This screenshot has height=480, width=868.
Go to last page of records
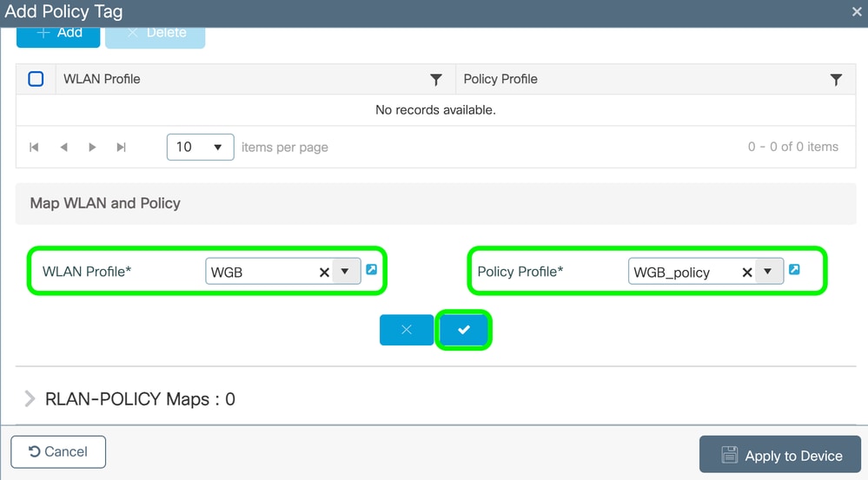122,147
